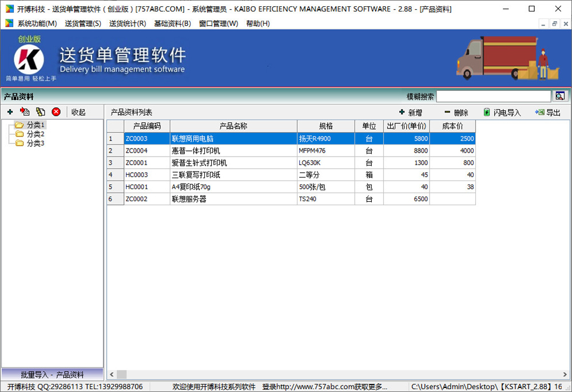
Task: Click the 联想商用电脑 product name cell
Action: [233, 138]
